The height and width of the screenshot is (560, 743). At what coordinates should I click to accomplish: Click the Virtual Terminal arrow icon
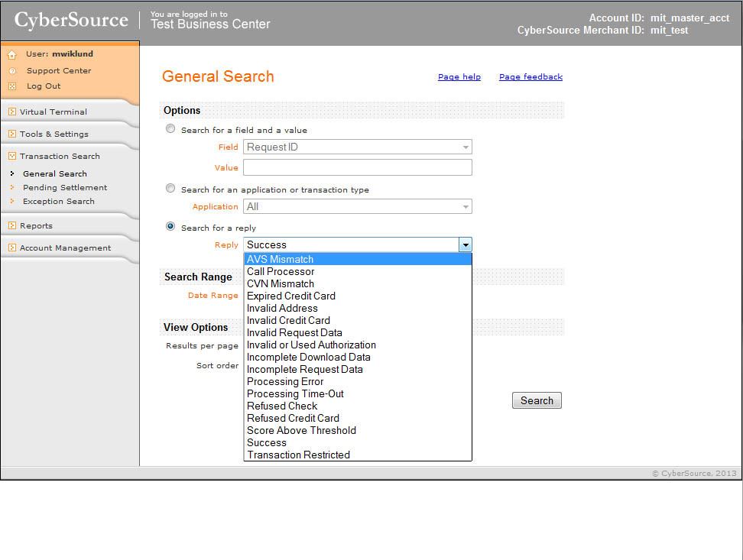(x=11, y=112)
